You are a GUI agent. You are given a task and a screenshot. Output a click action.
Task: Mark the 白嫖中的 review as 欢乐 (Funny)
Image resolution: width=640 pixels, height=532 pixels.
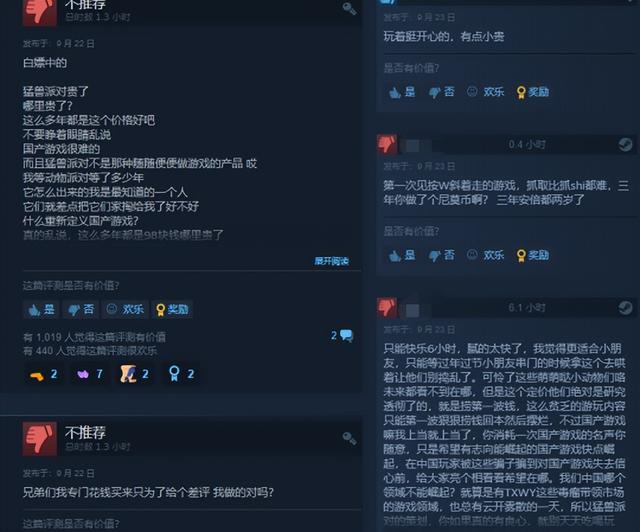(x=125, y=309)
